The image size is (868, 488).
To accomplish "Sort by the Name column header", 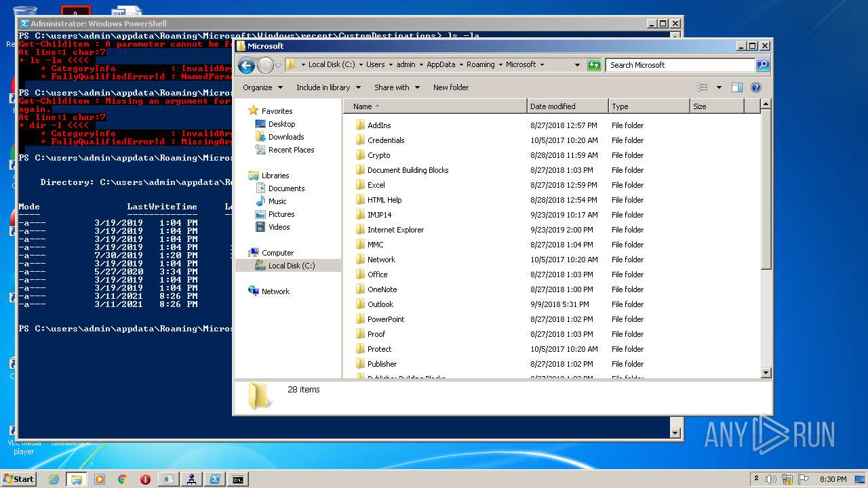I will point(435,106).
